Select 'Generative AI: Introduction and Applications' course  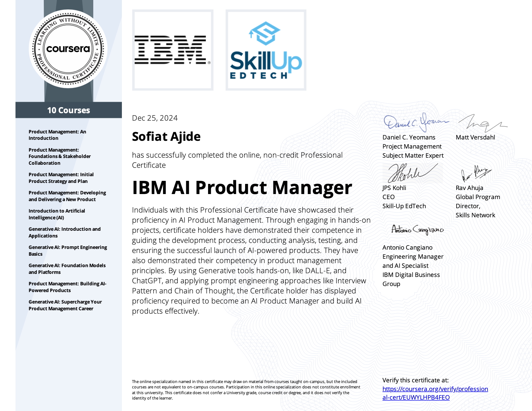[x=64, y=232]
